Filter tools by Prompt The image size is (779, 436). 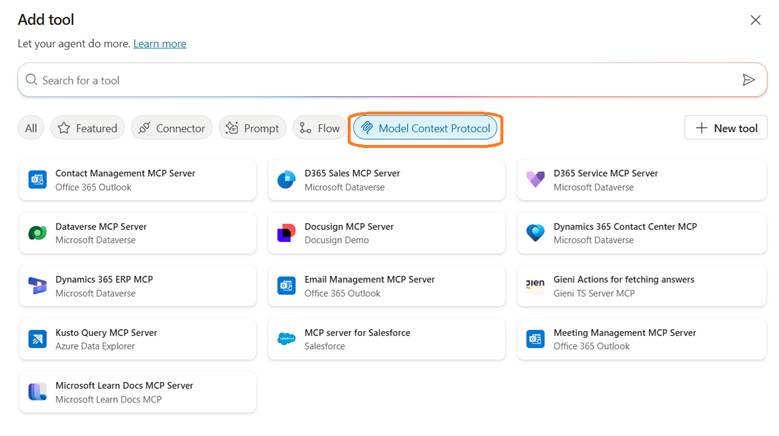point(252,128)
